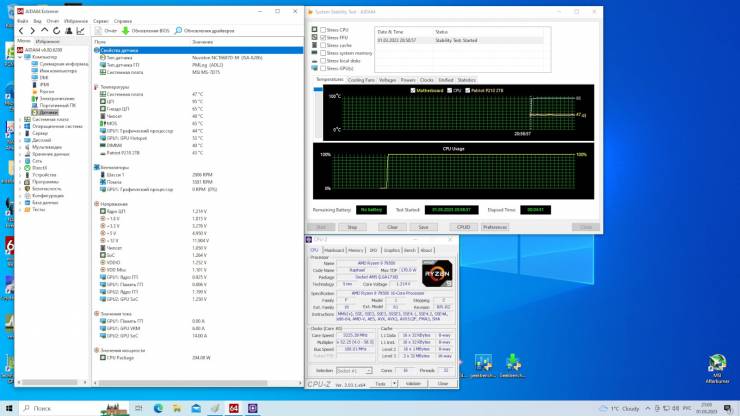The width and height of the screenshot is (740, 416).
Task: Open CPU-Z Socket selection dropdown
Action: [x=354, y=371]
